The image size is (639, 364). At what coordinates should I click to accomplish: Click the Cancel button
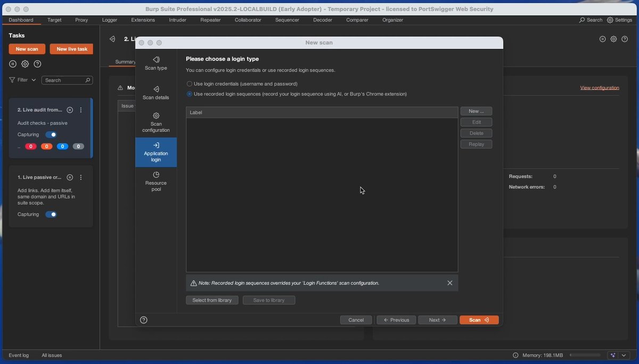356,320
